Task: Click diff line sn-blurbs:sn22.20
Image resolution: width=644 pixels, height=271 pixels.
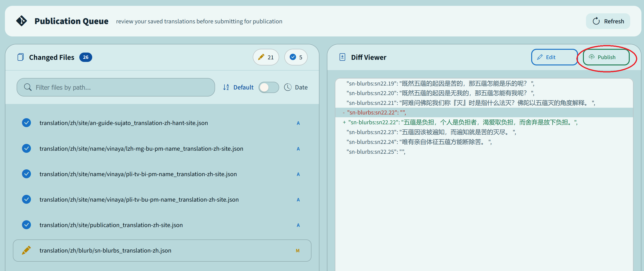Action: tap(484, 93)
